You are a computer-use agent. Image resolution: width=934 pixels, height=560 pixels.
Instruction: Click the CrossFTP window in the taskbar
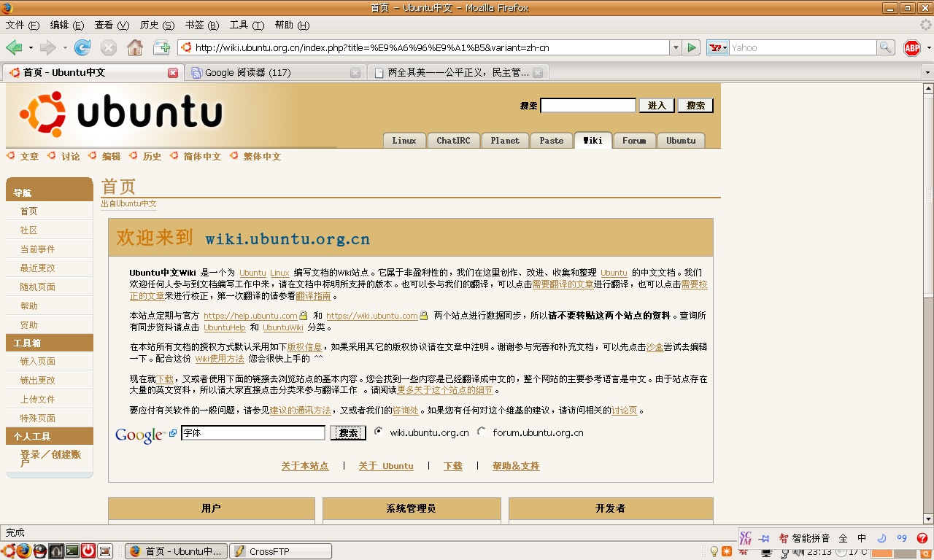coord(280,551)
